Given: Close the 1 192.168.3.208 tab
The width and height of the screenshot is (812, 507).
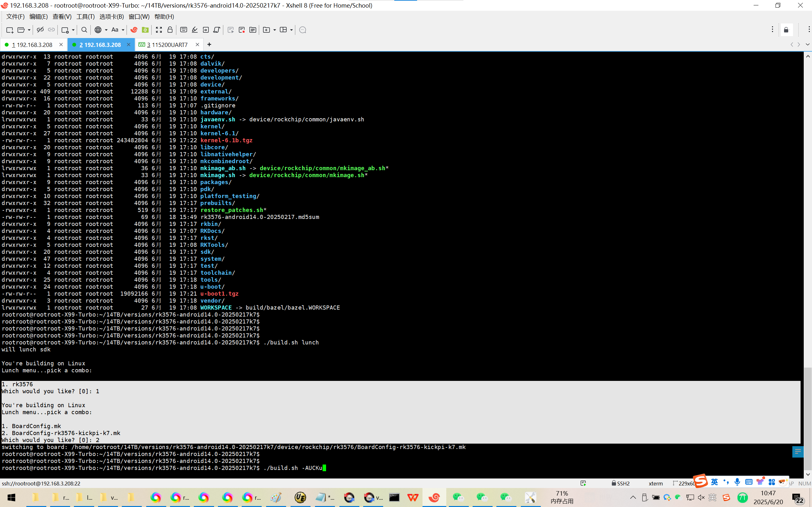Looking at the screenshot, I should [x=61, y=45].
